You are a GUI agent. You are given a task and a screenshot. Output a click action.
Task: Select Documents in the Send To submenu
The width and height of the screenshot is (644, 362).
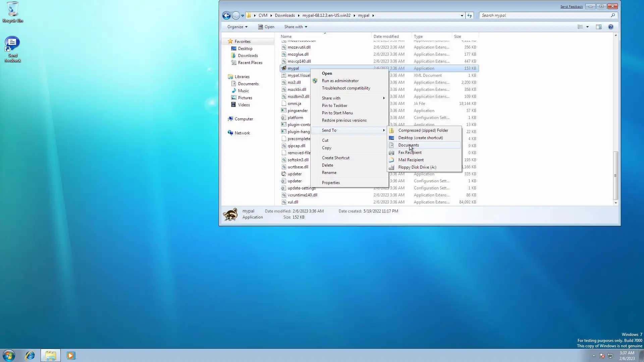coord(408,145)
